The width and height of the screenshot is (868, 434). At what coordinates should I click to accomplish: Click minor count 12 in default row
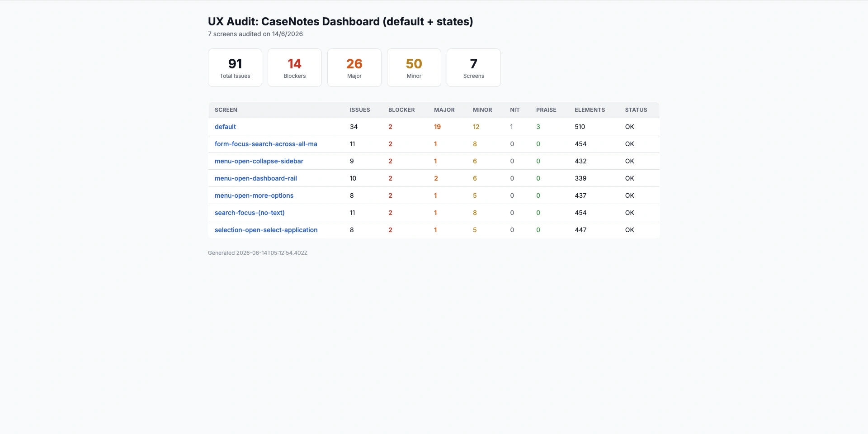tap(476, 127)
